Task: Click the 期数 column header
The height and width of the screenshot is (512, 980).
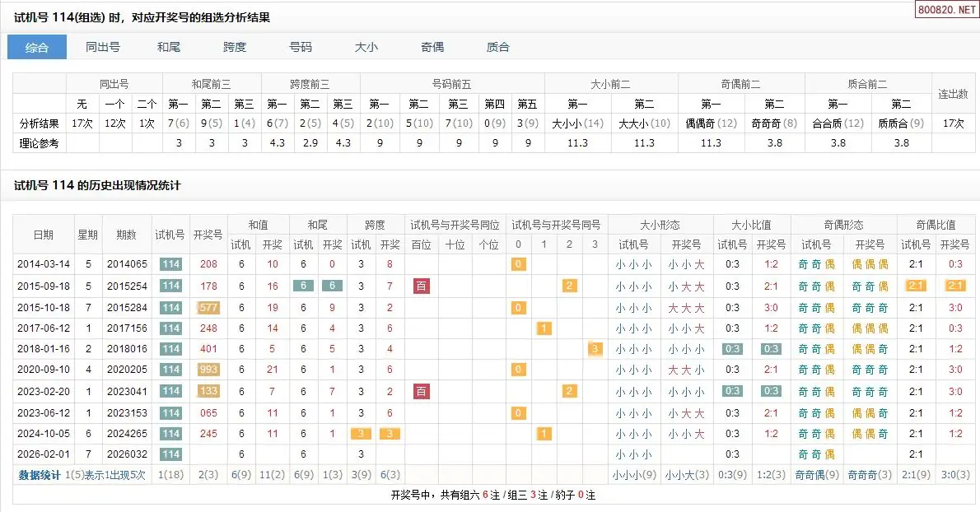Action: [x=126, y=235]
